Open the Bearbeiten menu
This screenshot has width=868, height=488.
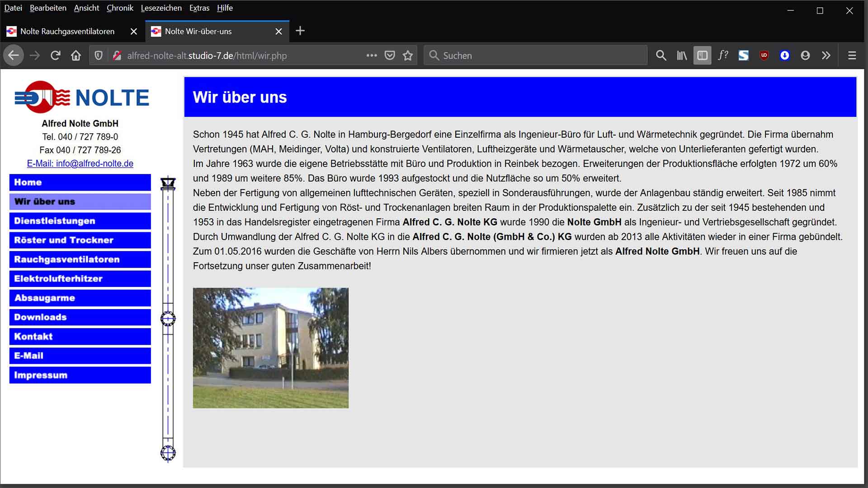coord(48,8)
